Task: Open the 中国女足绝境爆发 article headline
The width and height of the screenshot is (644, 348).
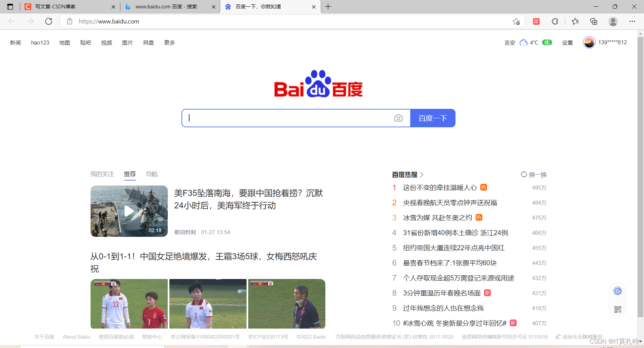Action: point(204,263)
